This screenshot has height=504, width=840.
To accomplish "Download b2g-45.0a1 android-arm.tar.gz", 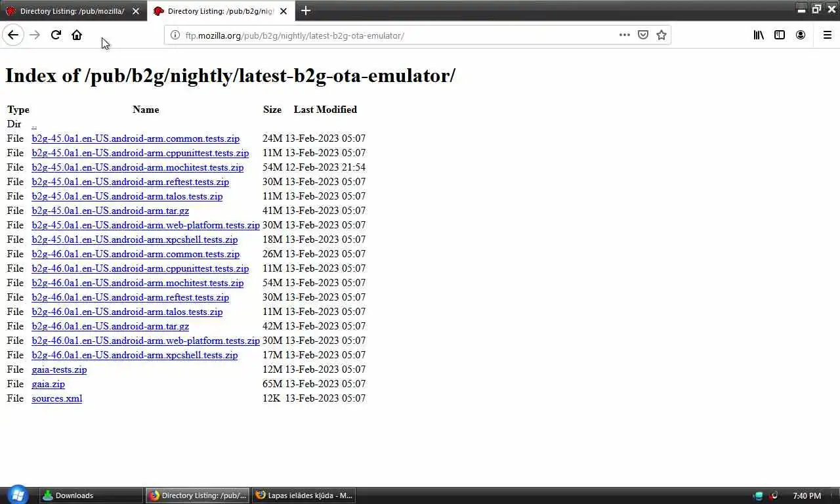I will tap(110, 211).
